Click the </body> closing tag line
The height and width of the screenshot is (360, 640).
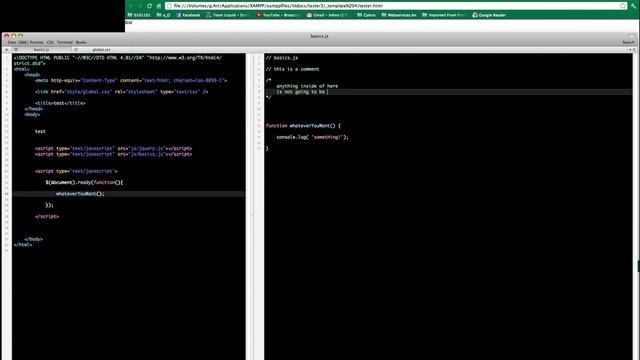[x=33, y=239]
